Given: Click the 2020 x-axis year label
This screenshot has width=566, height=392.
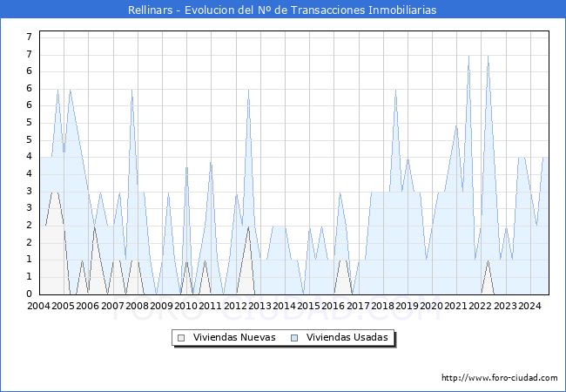Looking at the screenshot, I should point(431,306).
